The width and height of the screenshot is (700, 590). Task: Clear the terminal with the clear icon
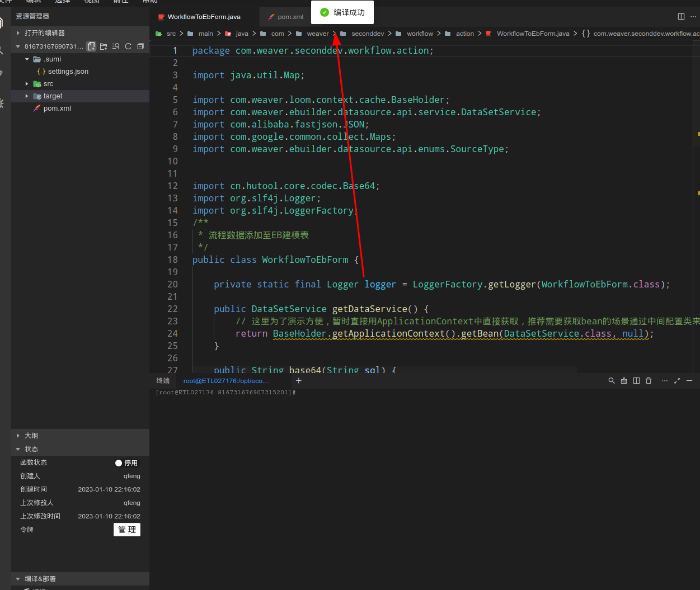click(x=624, y=381)
